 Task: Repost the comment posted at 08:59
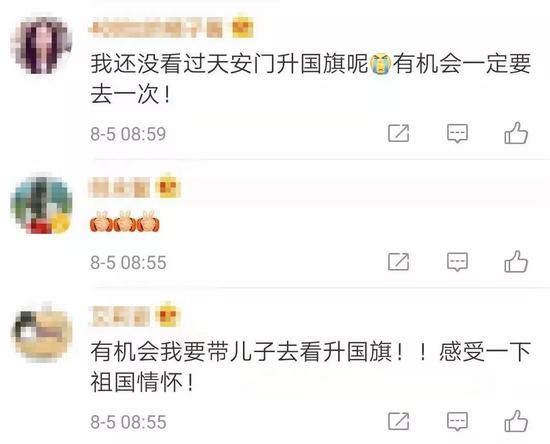click(398, 133)
